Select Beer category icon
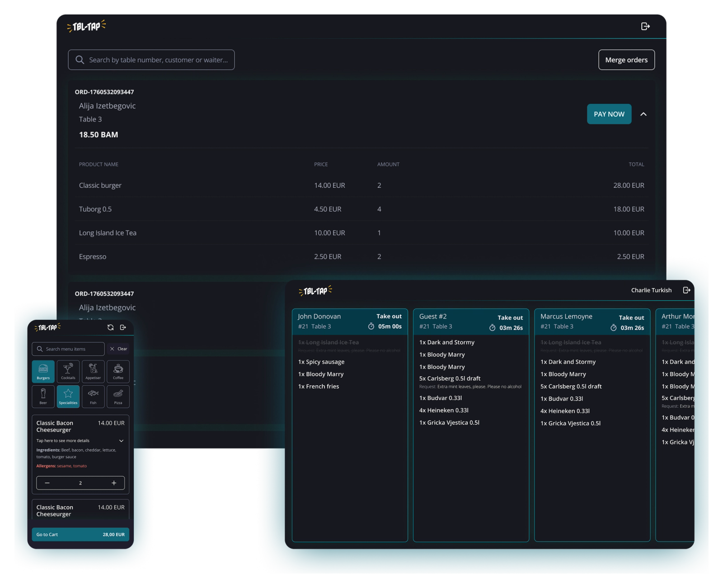The height and width of the screenshot is (588, 723). (x=43, y=397)
